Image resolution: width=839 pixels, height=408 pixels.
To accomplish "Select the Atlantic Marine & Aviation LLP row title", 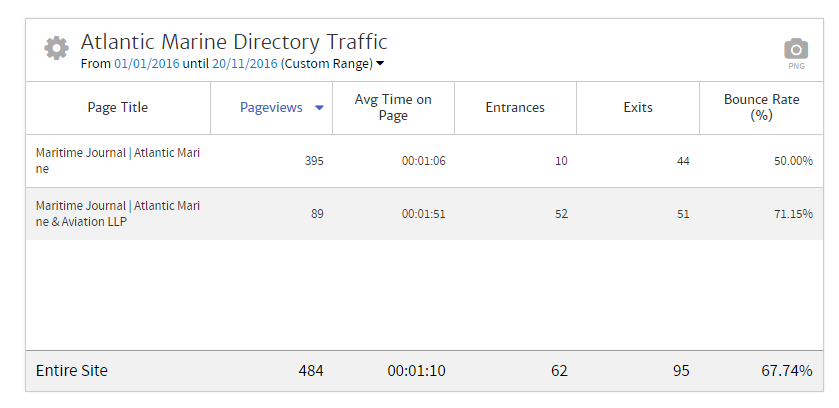I will click(118, 214).
